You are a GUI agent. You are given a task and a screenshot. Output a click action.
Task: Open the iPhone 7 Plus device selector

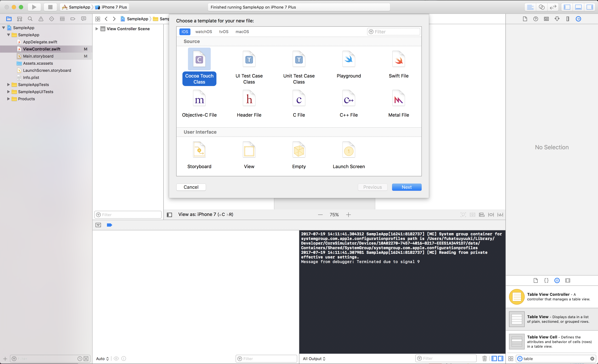[111, 7]
